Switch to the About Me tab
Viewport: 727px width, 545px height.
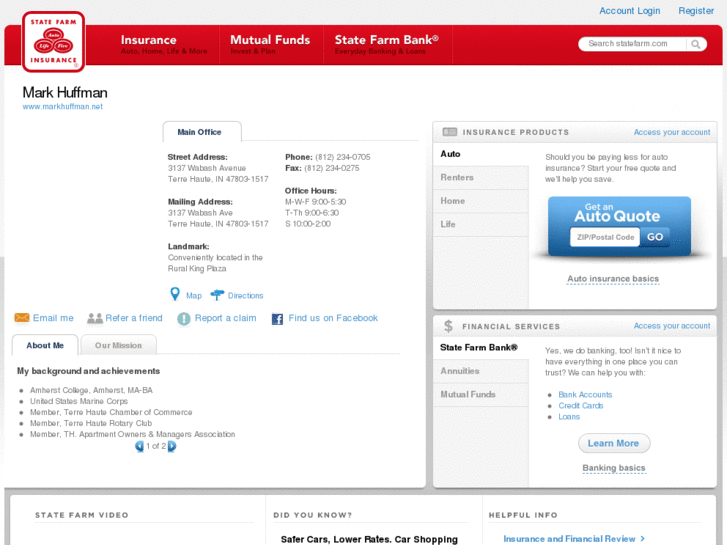tap(45, 345)
